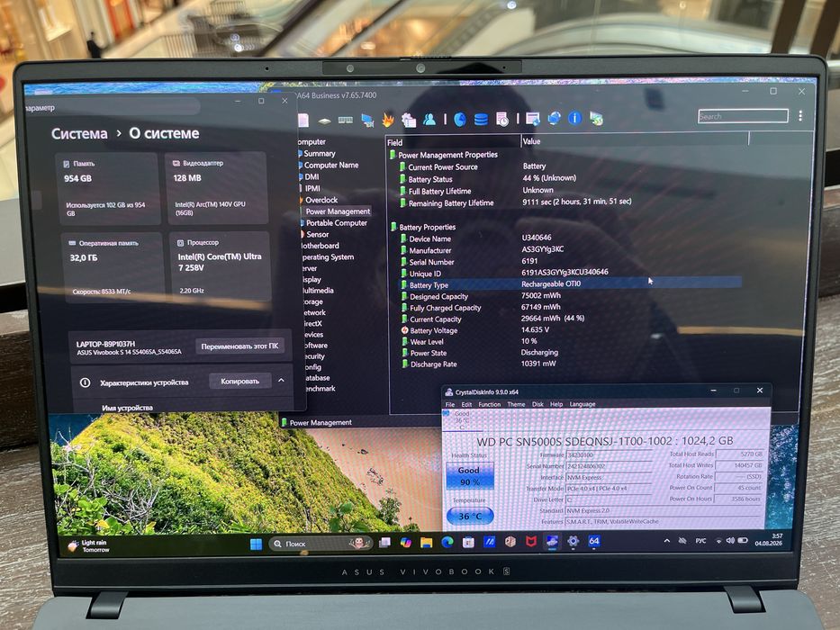The width and height of the screenshot is (840, 630).
Task: Switch to CrystalDiskInfo taskbar icon
Action: [552, 542]
